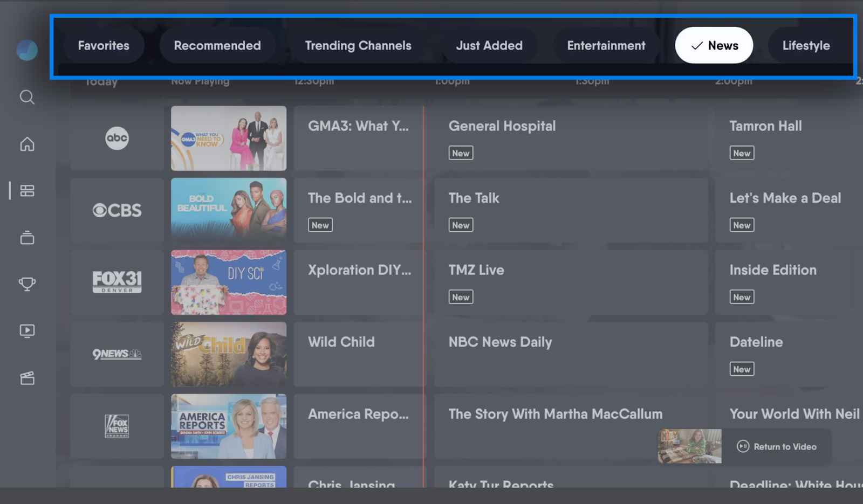Enable the Favorites channel filter
The image size is (863, 504).
[x=104, y=45]
